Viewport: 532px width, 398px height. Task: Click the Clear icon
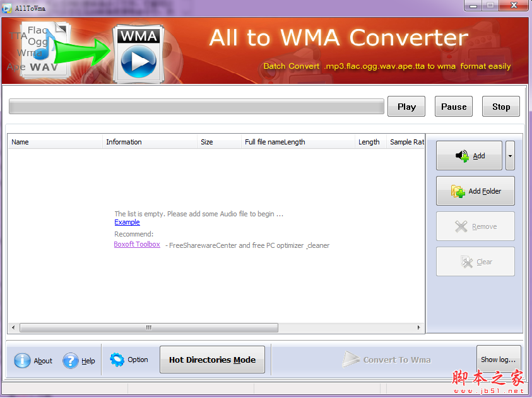coord(467,262)
